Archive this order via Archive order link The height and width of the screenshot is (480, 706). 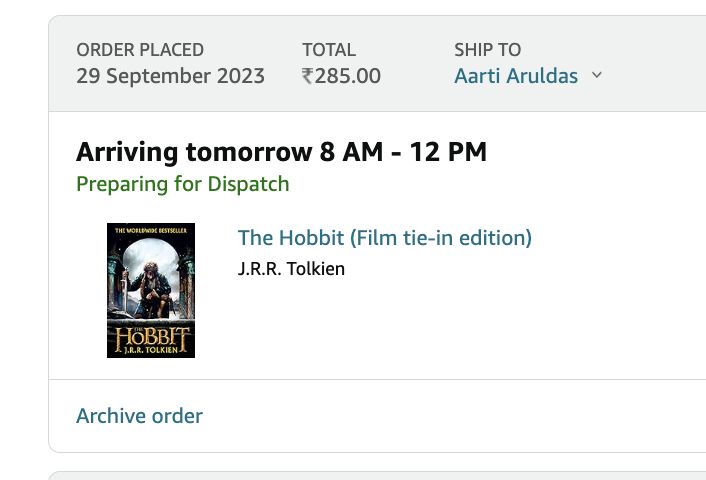(x=140, y=416)
